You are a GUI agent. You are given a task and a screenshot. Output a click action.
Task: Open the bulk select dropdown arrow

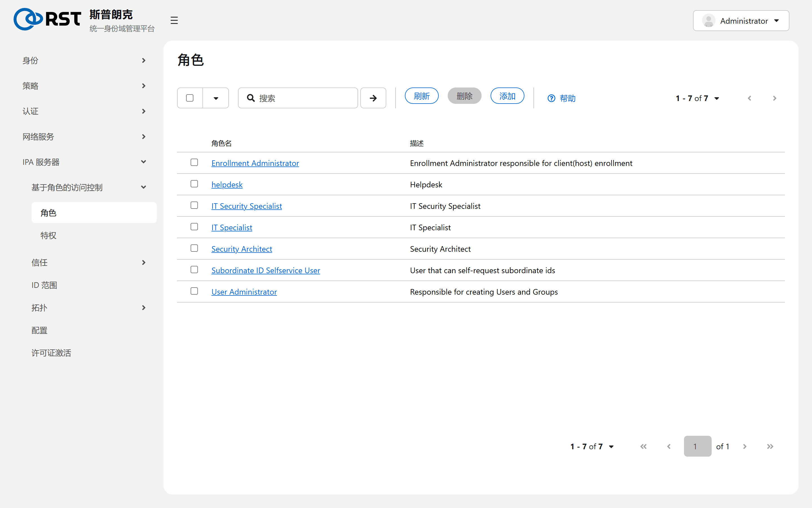[x=216, y=98]
